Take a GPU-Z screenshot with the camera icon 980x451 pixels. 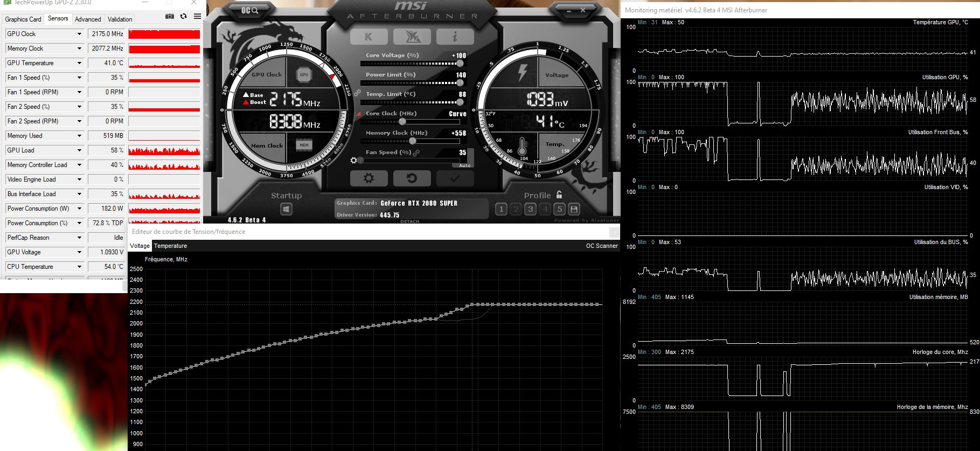[170, 17]
